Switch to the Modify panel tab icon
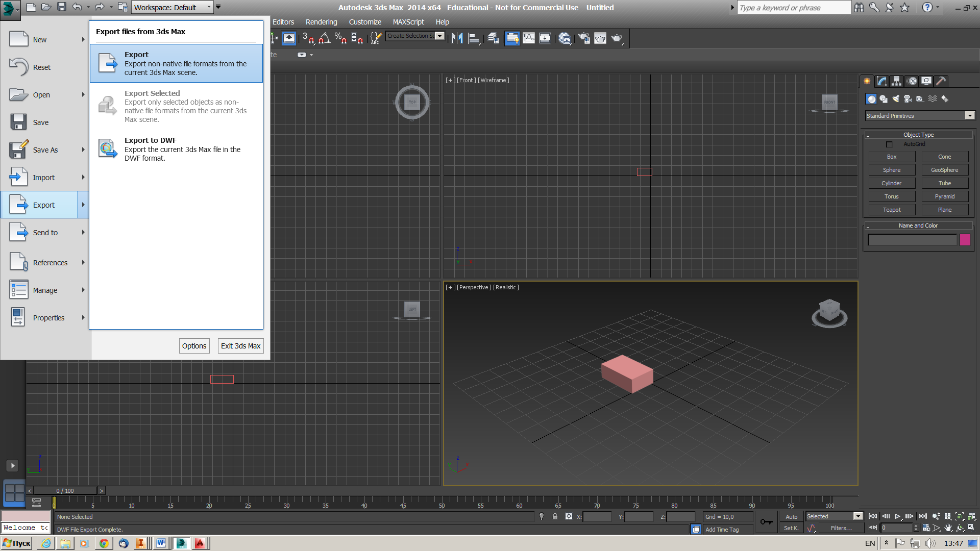Screen dimensions: 980x551 (881, 81)
